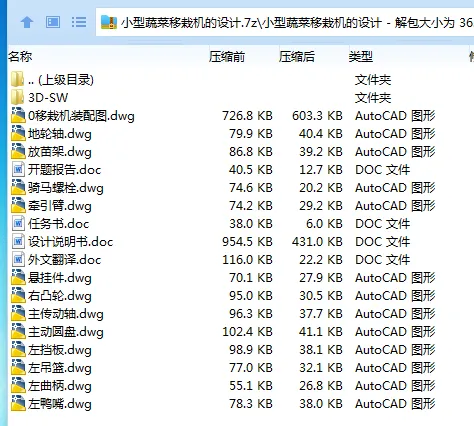Click the icon of 0移栽机装配图.dwg
Image resolution: width=474 pixels, height=426 pixels.
click(18, 116)
